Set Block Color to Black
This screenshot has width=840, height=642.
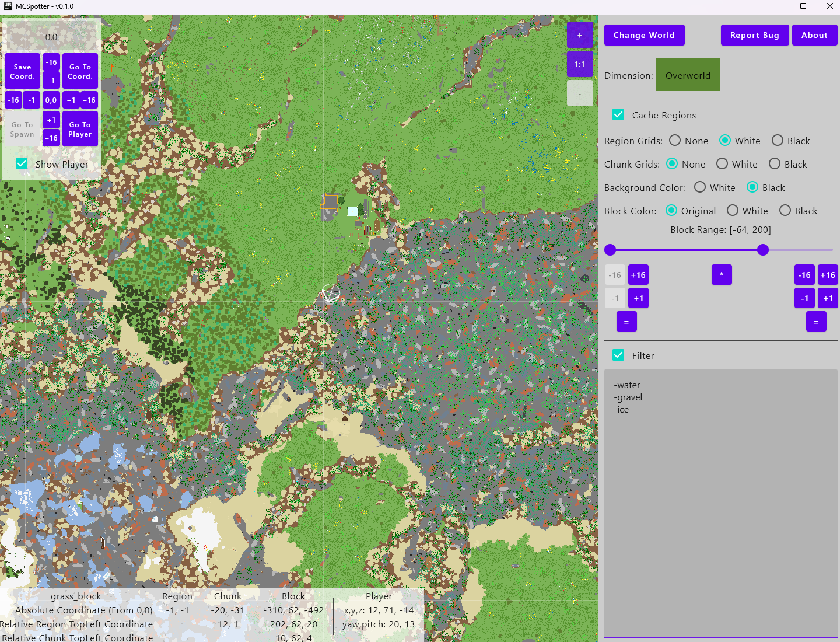(x=785, y=210)
